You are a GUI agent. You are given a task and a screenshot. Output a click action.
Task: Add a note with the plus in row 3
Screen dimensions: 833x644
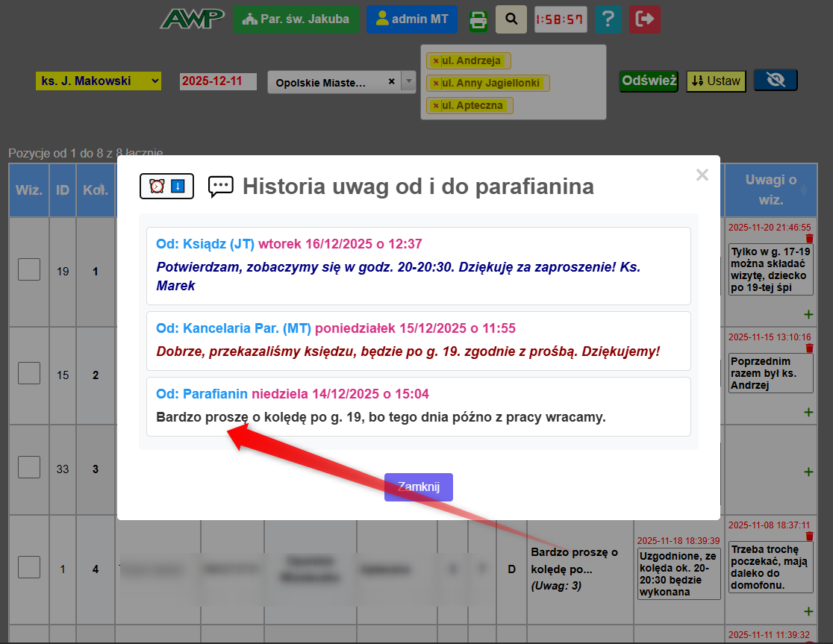(808, 472)
